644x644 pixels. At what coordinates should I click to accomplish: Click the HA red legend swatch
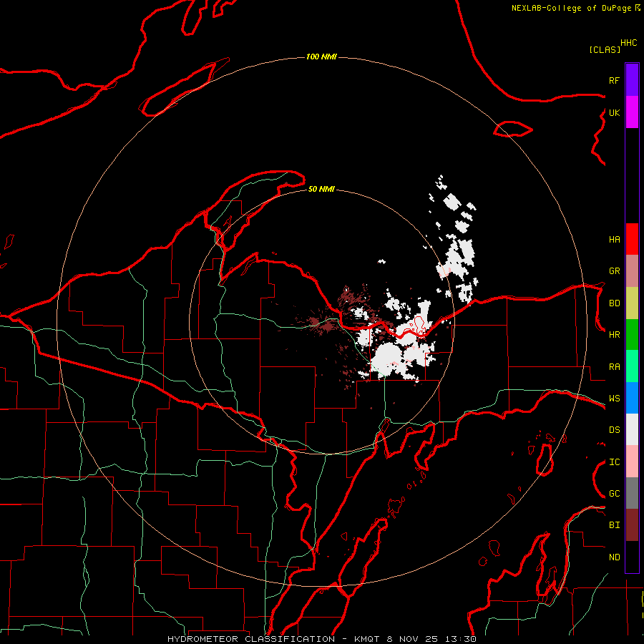point(632,239)
